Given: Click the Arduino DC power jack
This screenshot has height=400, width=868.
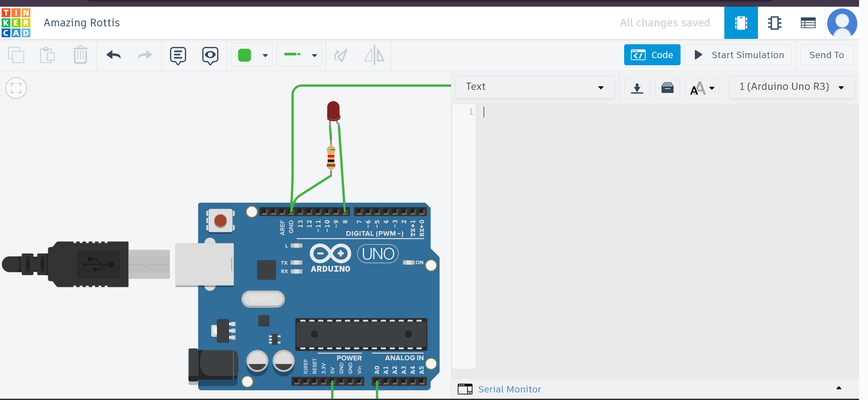Looking at the screenshot, I should tap(213, 367).
